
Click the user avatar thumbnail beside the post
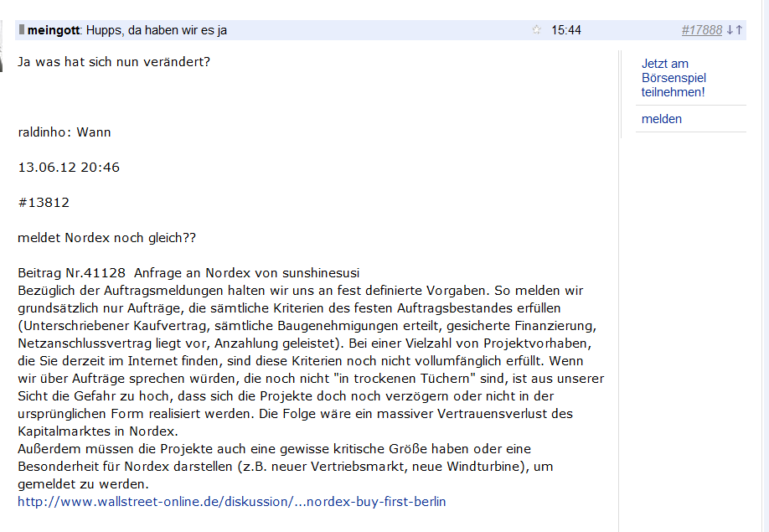click(2, 47)
